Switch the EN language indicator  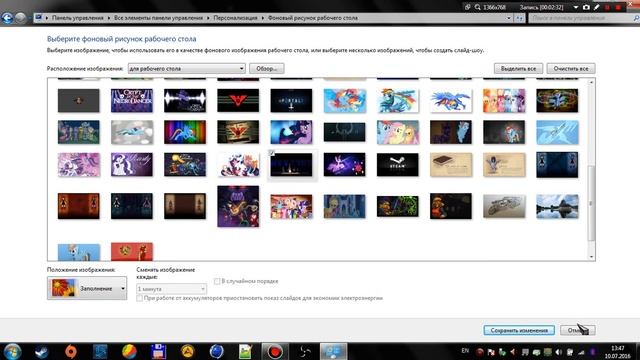tap(465, 351)
